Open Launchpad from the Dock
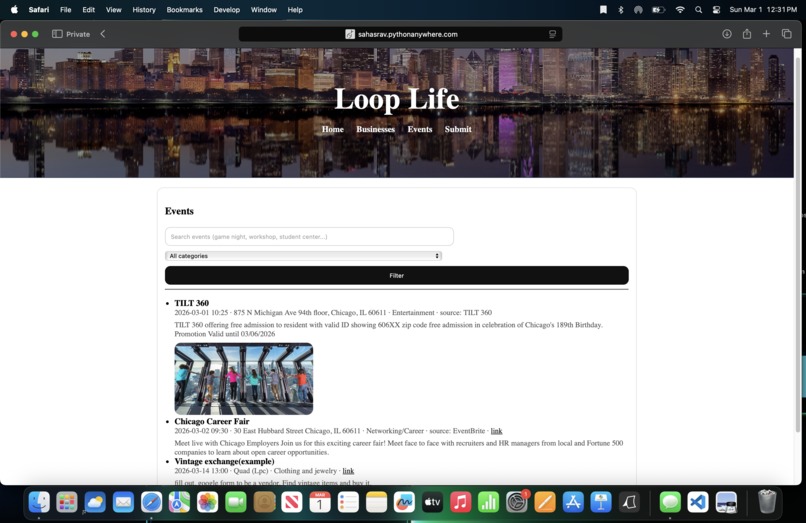The height and width of the screenshot is (523, 806). pos(67,502)
